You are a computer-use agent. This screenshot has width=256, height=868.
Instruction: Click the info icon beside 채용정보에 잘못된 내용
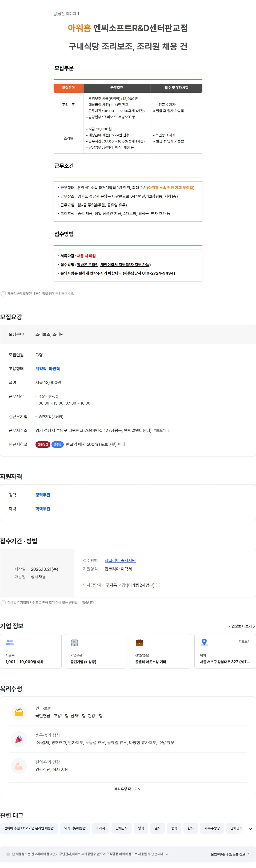tap(3, 294)
